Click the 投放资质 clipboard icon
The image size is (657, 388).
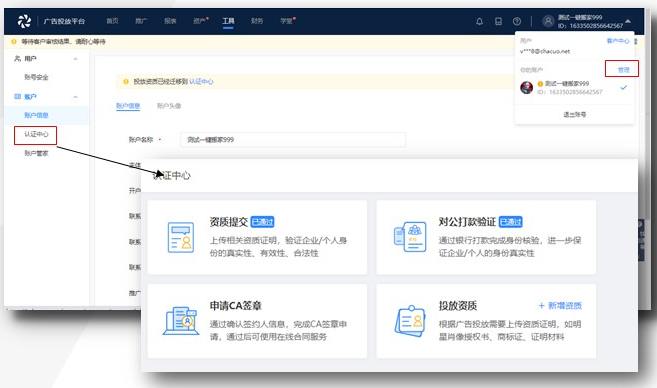pos(410,321)
